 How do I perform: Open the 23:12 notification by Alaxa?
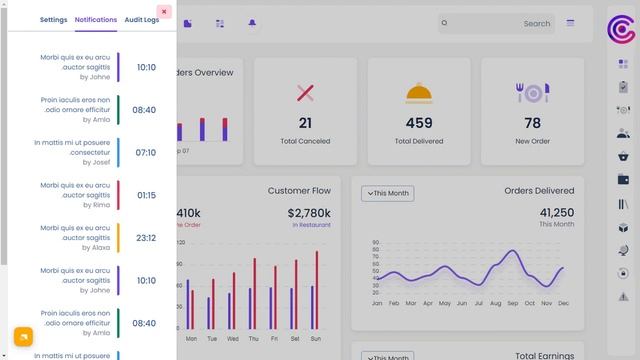coord(98,238)
